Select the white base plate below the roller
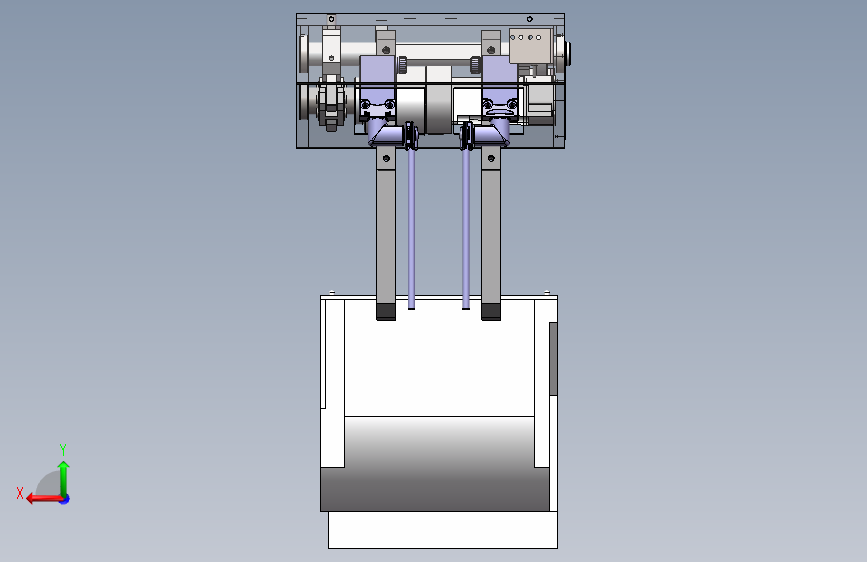This screenshot has height=562, width=867. (x=443, y=530)
